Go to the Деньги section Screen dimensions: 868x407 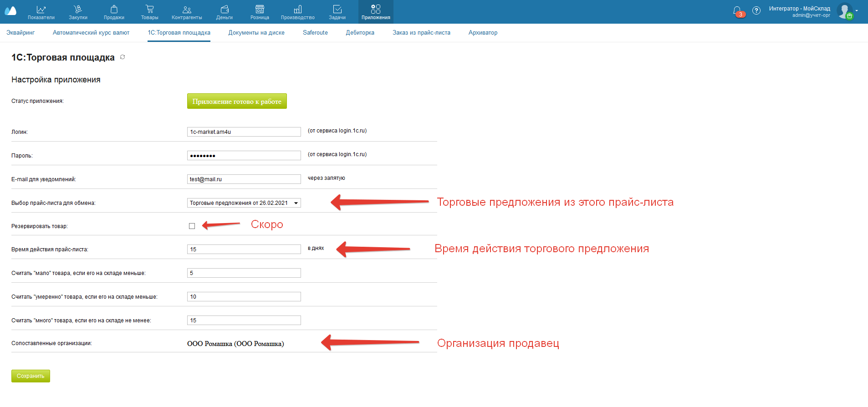225,12
